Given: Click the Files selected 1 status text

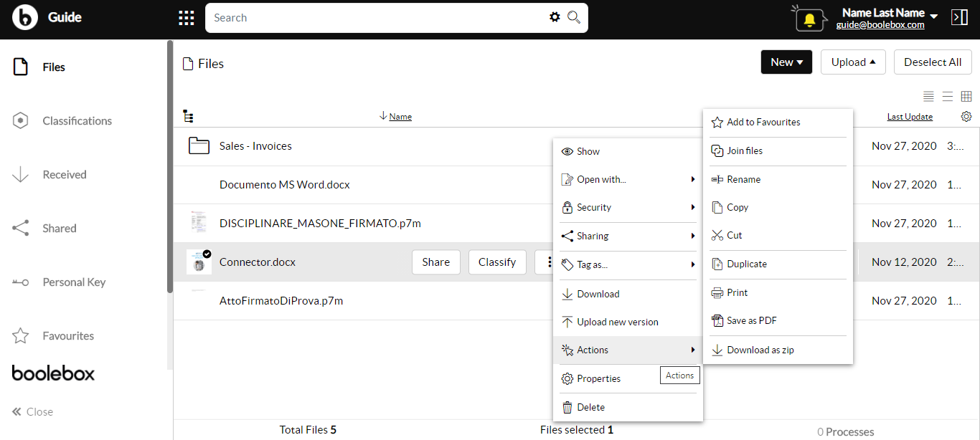Looking at the screenshot, I should click(x=577, y=430).
